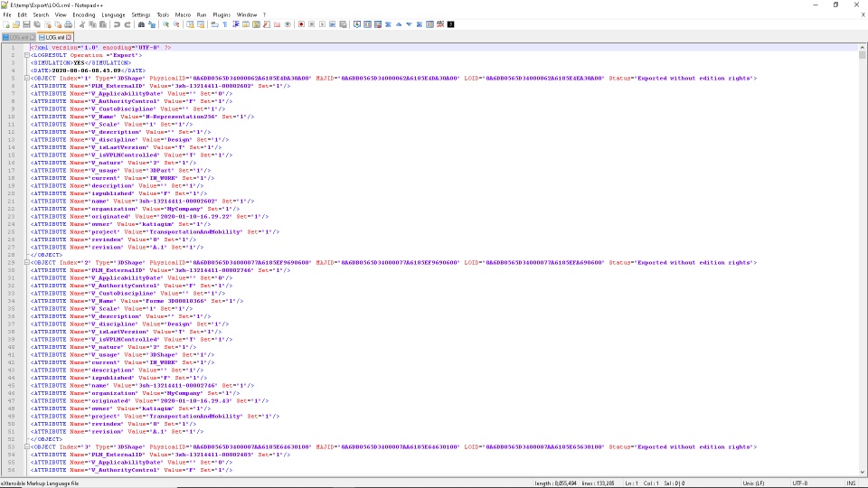868x488 pixels.
Task: Open the Search menu
Action: click(x=41, y=15)
